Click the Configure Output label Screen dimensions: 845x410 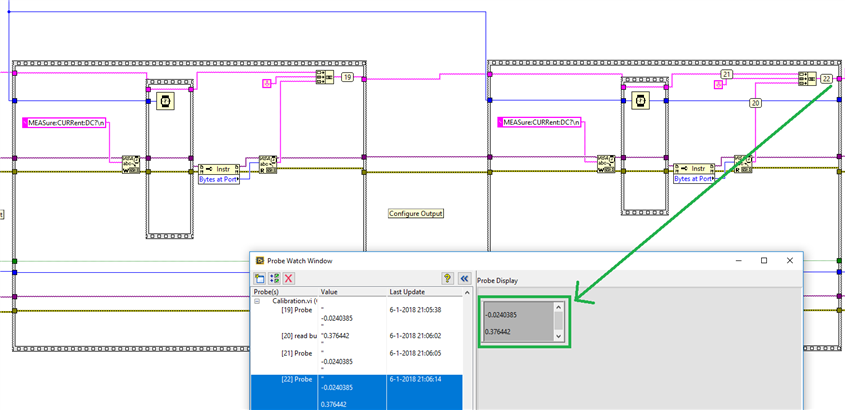pos(416,213)
